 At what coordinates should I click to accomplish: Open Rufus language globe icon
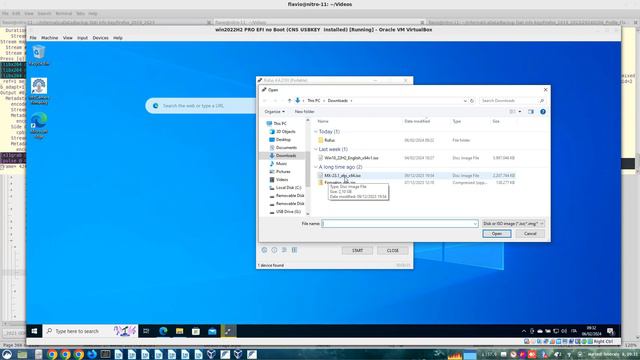click(264, 250)
